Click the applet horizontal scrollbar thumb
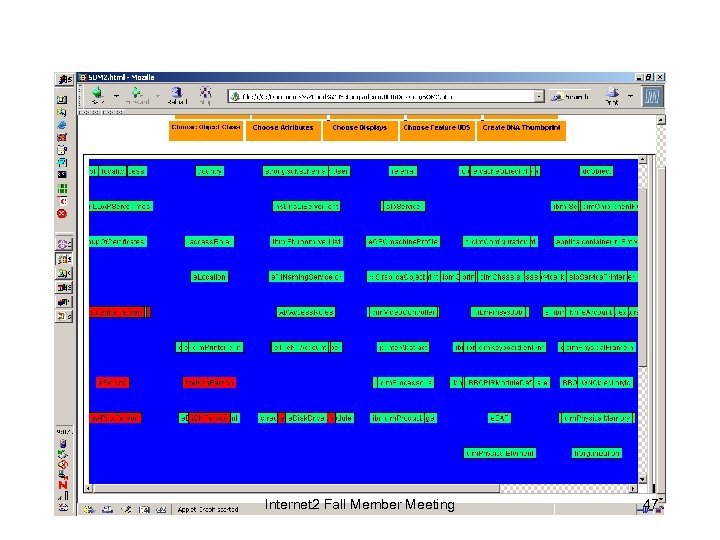The height and width of the screenshot is (540, 720). [296, 489]
